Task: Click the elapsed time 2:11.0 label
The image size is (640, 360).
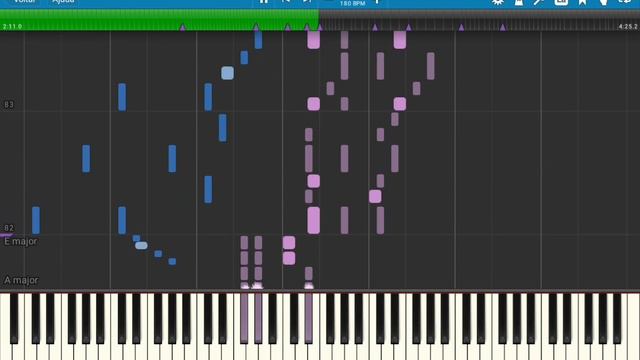Action: (12, 27)
